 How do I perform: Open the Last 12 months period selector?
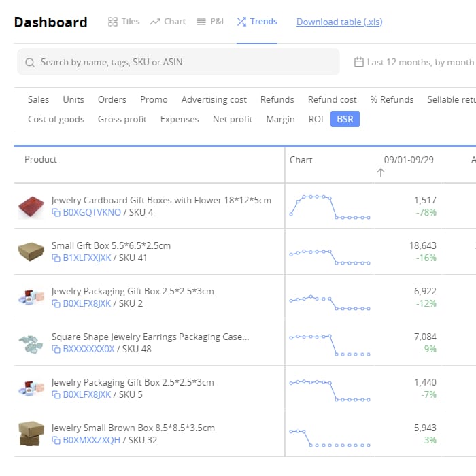(x=420, y=63)
